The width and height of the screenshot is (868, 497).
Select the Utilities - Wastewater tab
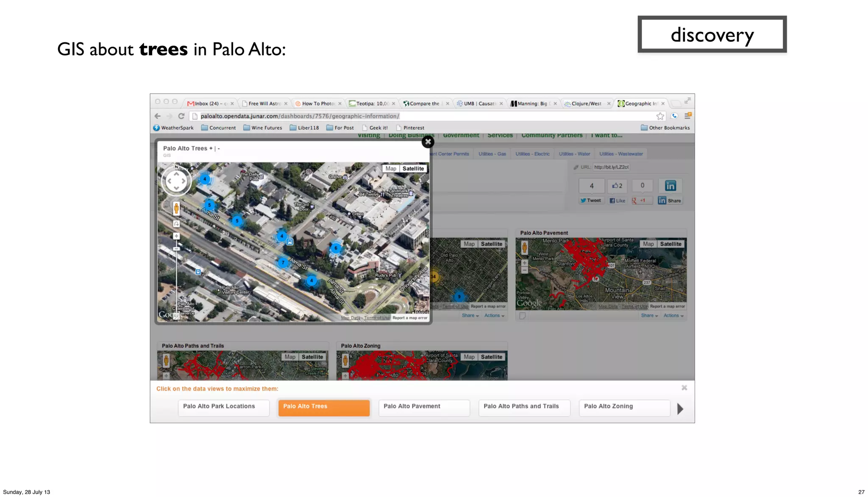click(x=621, y=154)
